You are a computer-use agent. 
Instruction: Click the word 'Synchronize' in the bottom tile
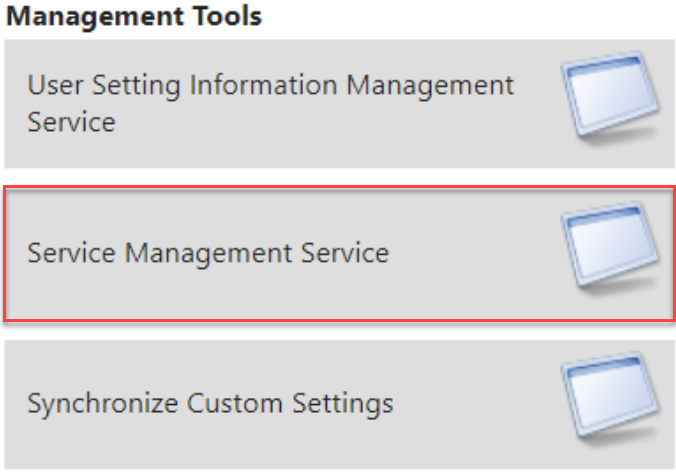[x=103, y=404]
